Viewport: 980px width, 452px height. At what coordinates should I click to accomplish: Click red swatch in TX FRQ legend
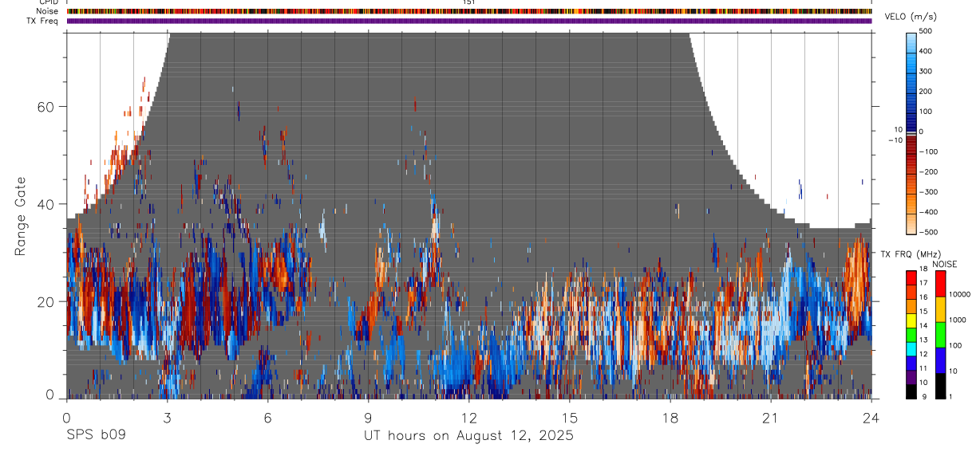click(x=911, y=278)
